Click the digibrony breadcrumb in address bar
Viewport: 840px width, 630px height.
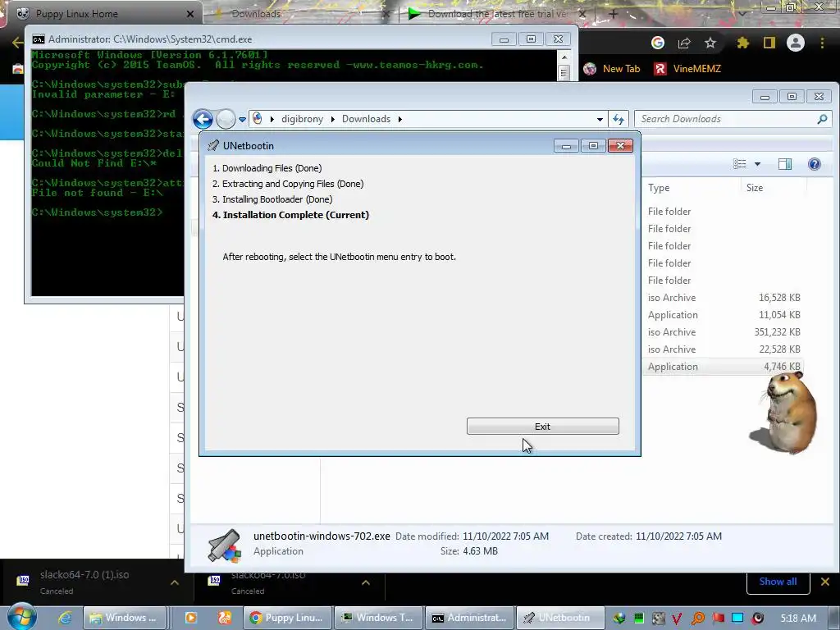point(302,119)
